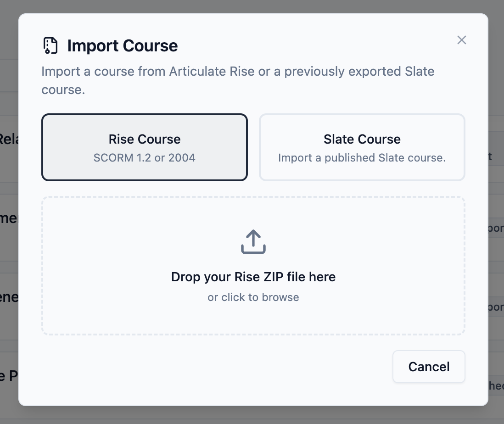This screenshot has width=504, height=424.
Task: Open file browser via "or click to browse"
Action: [253, 297]
